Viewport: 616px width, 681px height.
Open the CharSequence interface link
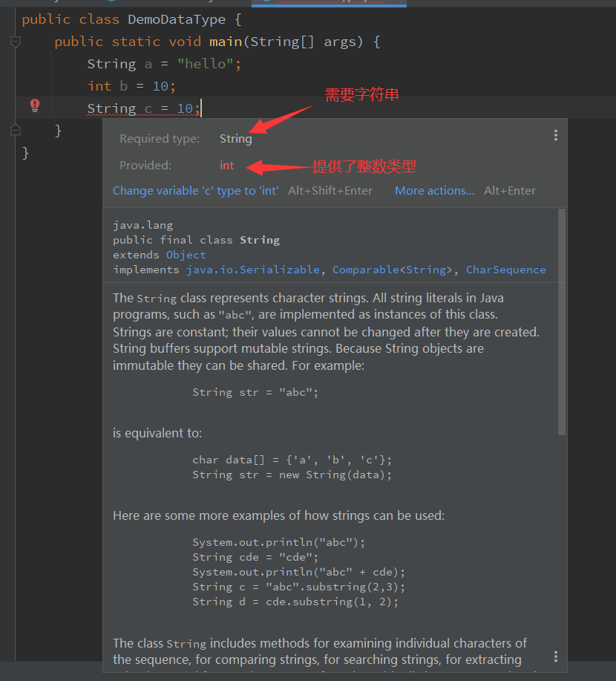(505, 270)
